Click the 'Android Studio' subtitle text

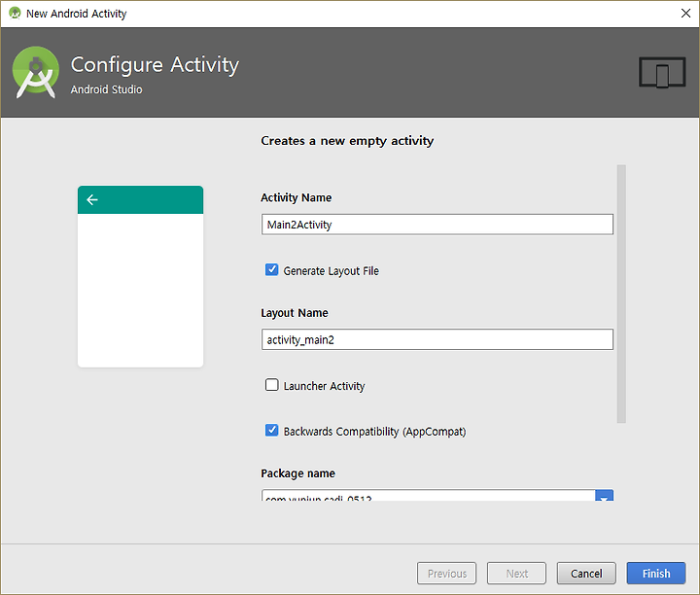point(106,89)
